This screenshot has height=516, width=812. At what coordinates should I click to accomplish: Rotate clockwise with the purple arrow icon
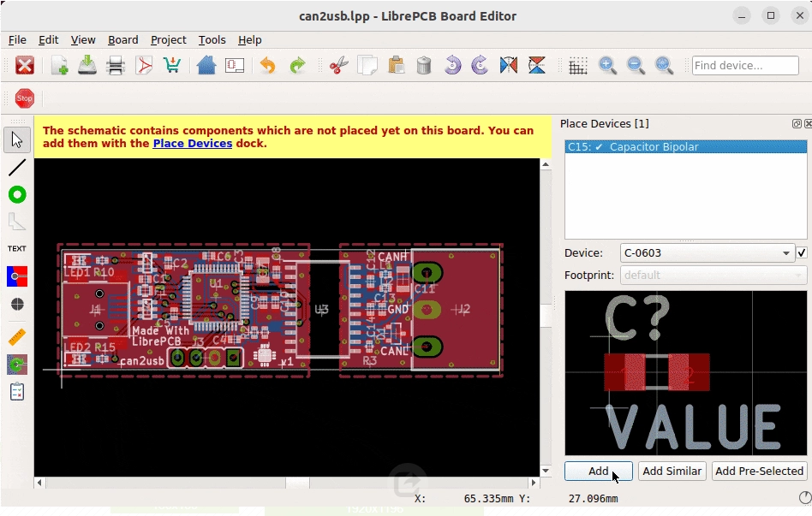click(480, 66)
